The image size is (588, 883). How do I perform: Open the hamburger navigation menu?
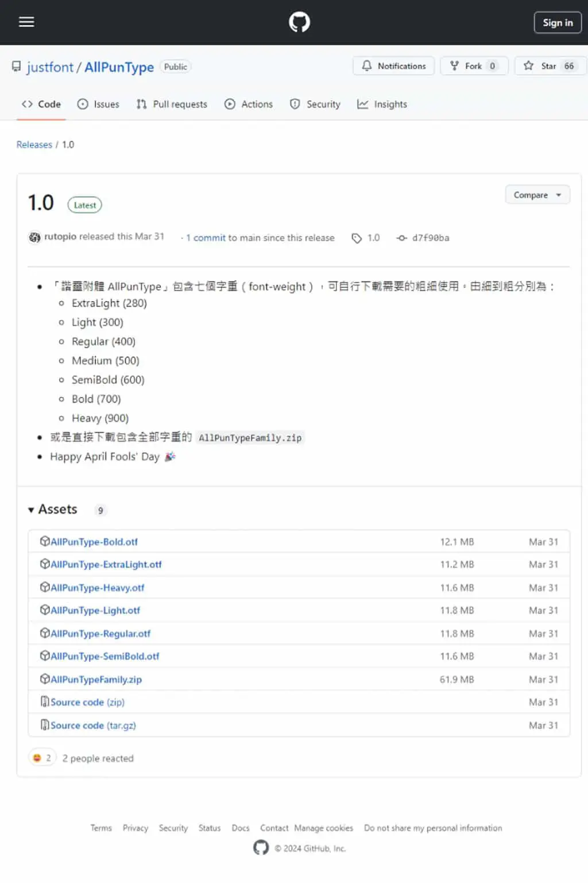[x=26, y=22]
